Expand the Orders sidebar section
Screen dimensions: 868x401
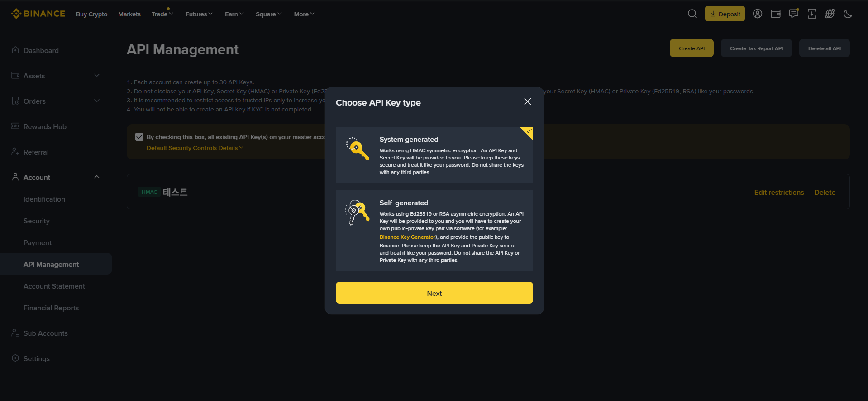[97, 101]
